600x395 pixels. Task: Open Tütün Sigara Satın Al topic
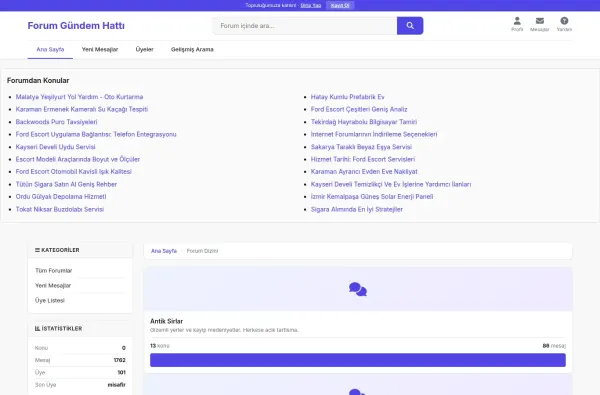pos(66,184)
